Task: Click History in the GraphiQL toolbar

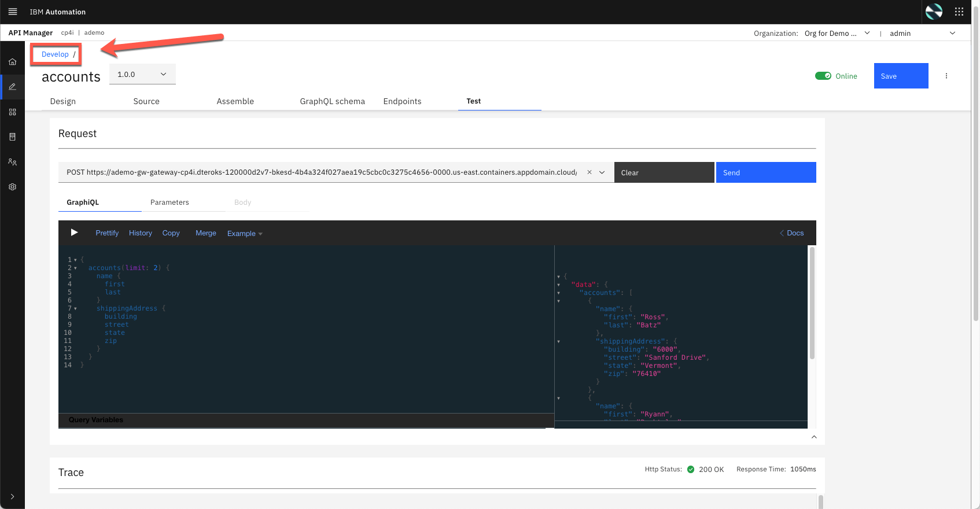Action: pyautogui.click(x=141, y=233)
